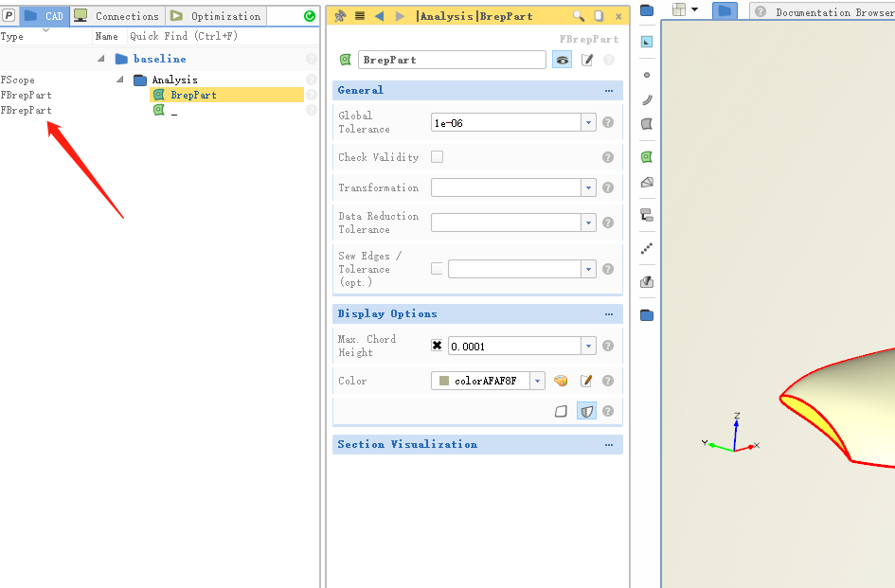Toggle the wireframe display icon
Screen dimensions: 895x588
561,411
